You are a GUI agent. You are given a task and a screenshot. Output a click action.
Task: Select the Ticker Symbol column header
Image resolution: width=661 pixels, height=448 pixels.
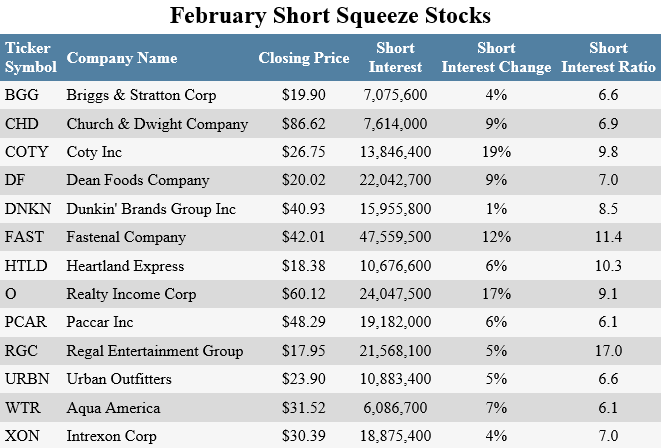(31, 58)
